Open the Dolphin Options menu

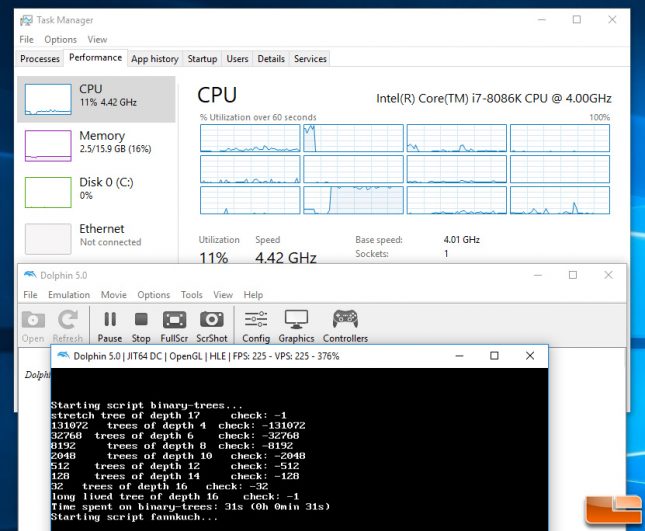coord(153,295)
